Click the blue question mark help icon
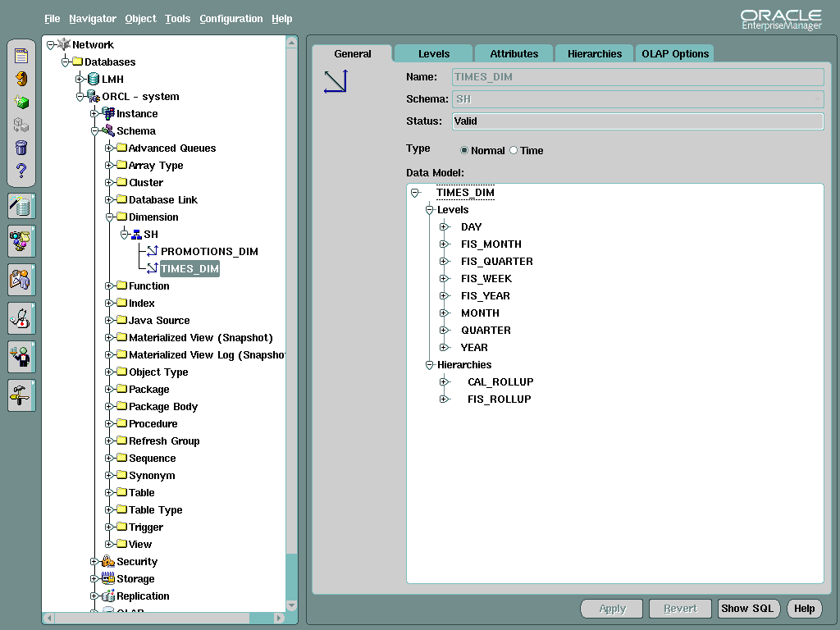This screenshot has height=630, width=840. pos(21,171)
